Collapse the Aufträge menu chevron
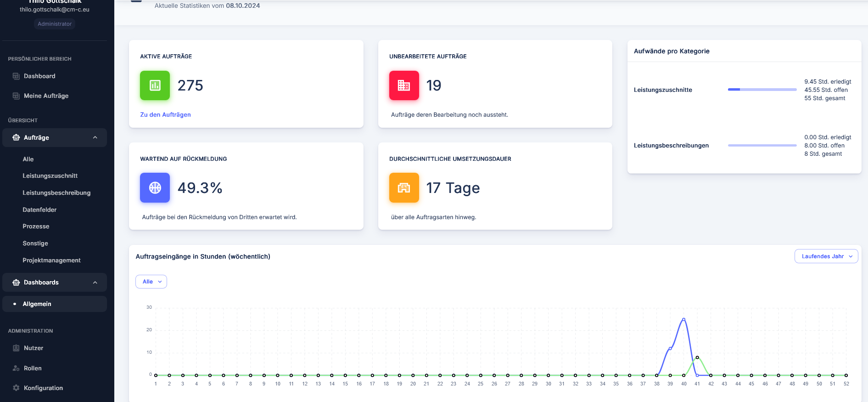 [x=95, y=138]
